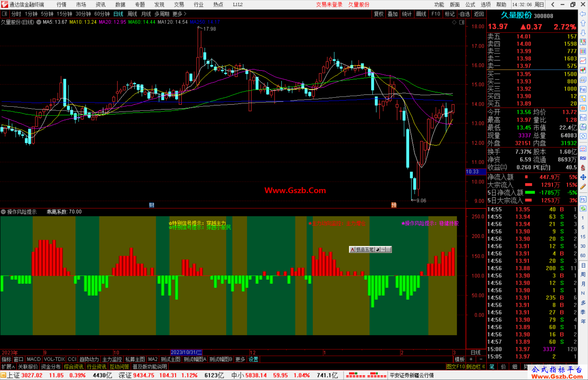588x380 pixels.
Task: Click the down arrow icon in the right sidebar
Action: point(583,33)
